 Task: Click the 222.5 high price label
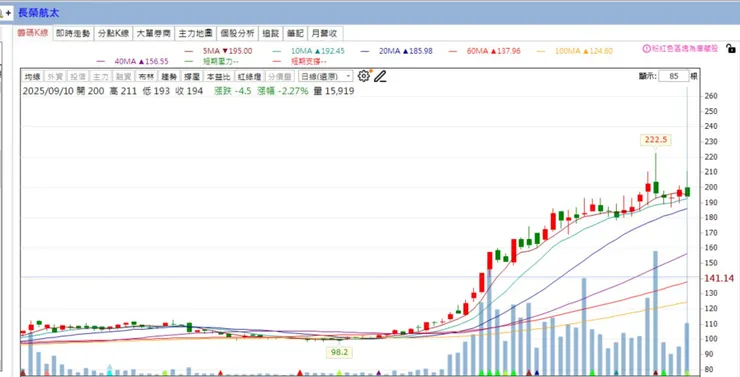(656, 140)
